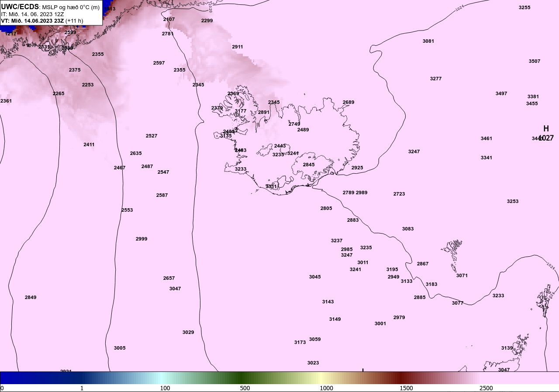Click the UWC/ECDS title in the legend box
559x392 pixels.
click(20, 7)
